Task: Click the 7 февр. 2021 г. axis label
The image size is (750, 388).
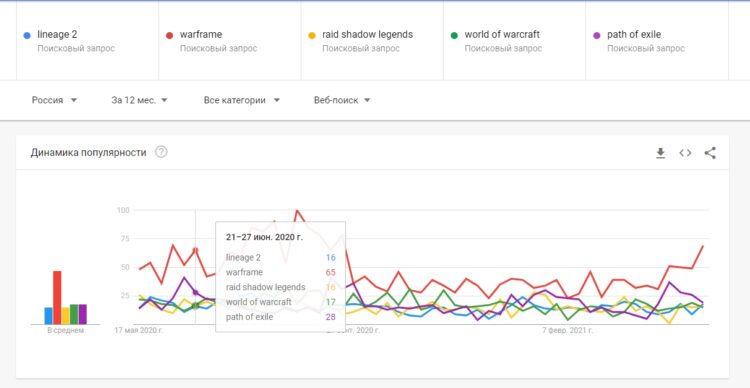Action: coord(568,331)
